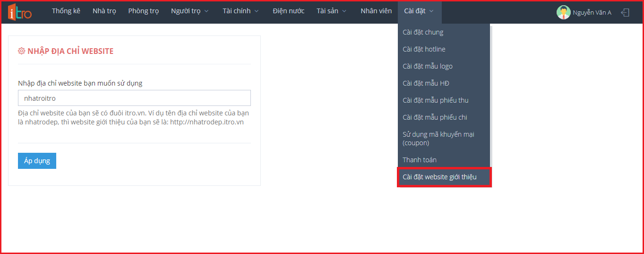
Task: Expand the Người trọ dropdown menu
Action: [189, 11]
